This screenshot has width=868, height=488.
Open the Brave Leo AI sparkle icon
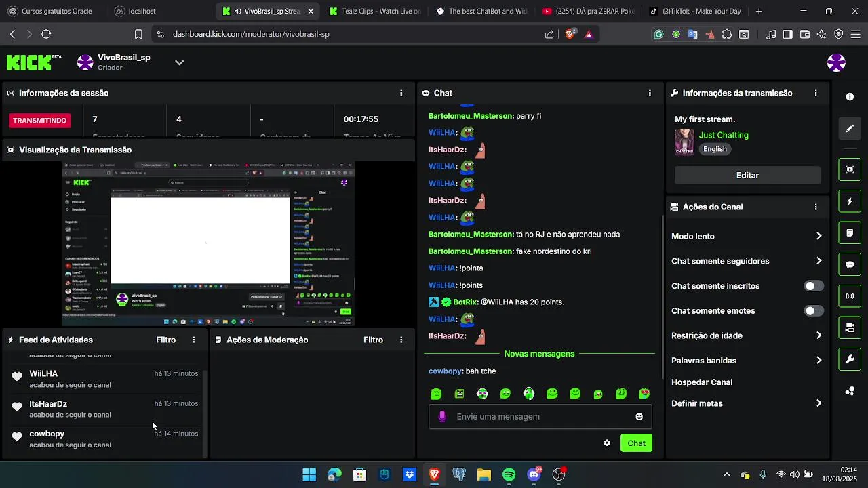tap(822, 34)
